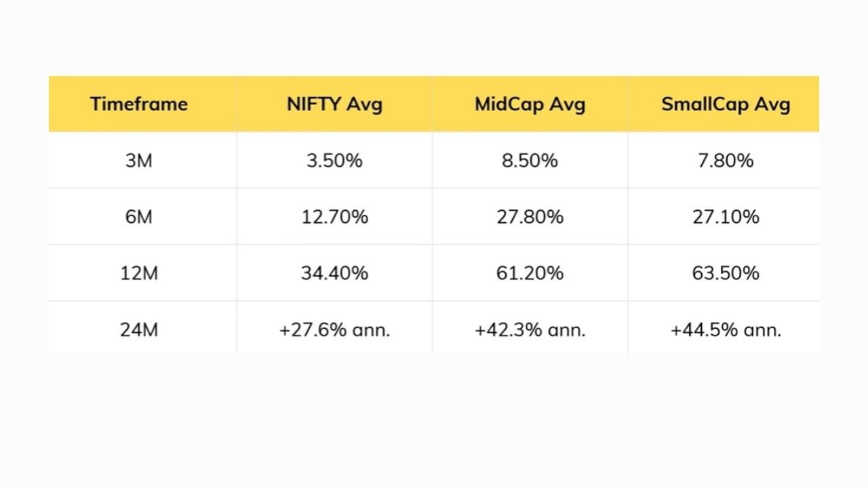Click the 34.40% NIFTY cell

click(x=334, y=273)
